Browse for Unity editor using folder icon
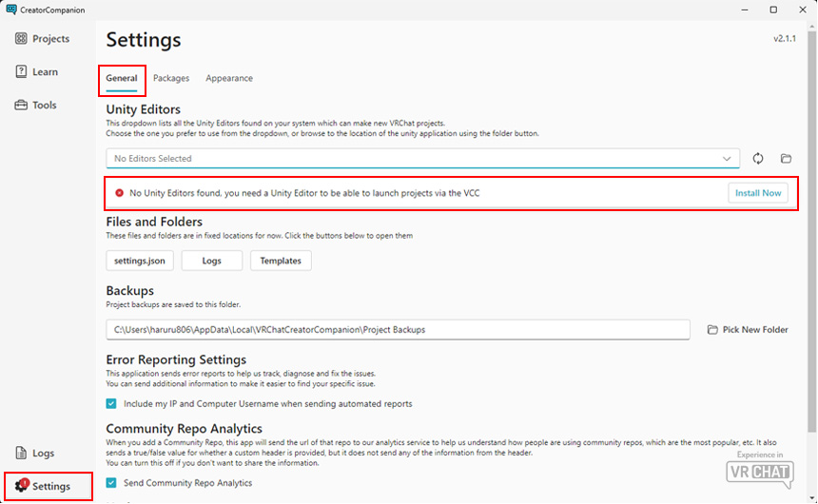This screenshot has width=818, height=504. [x=786, y=159]
